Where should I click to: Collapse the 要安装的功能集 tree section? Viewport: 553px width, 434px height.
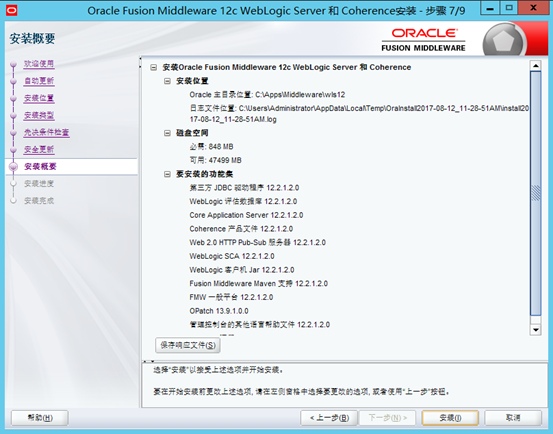pos(167,174)
